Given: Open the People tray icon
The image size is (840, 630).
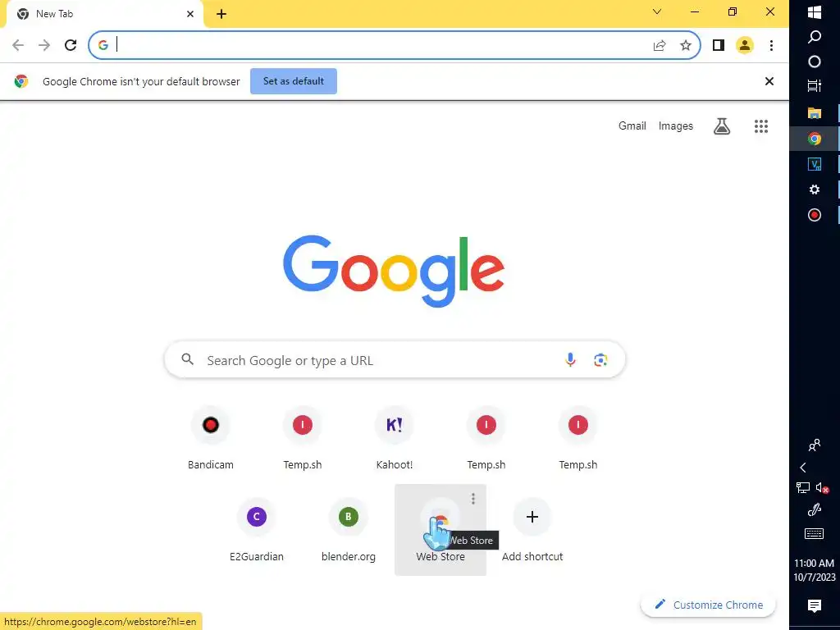Looking at the screenshot, I should [815, 445].
